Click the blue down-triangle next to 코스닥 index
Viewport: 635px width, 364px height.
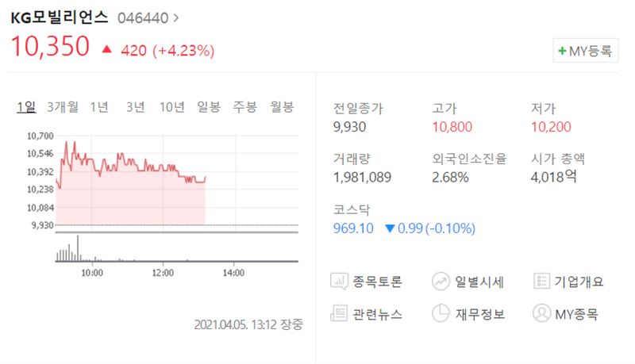click(x=390, y=228)
